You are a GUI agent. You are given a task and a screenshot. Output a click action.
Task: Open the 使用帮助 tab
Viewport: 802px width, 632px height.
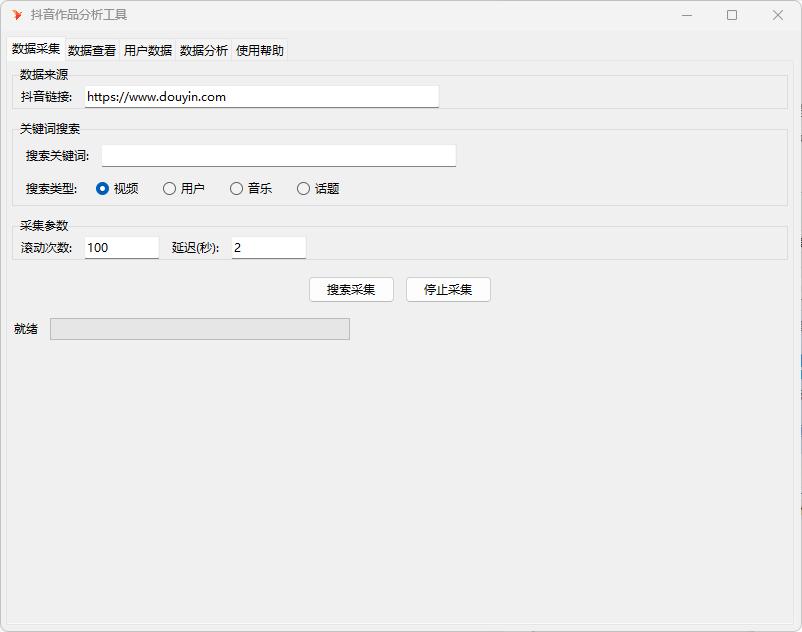(x=259, y=50)
